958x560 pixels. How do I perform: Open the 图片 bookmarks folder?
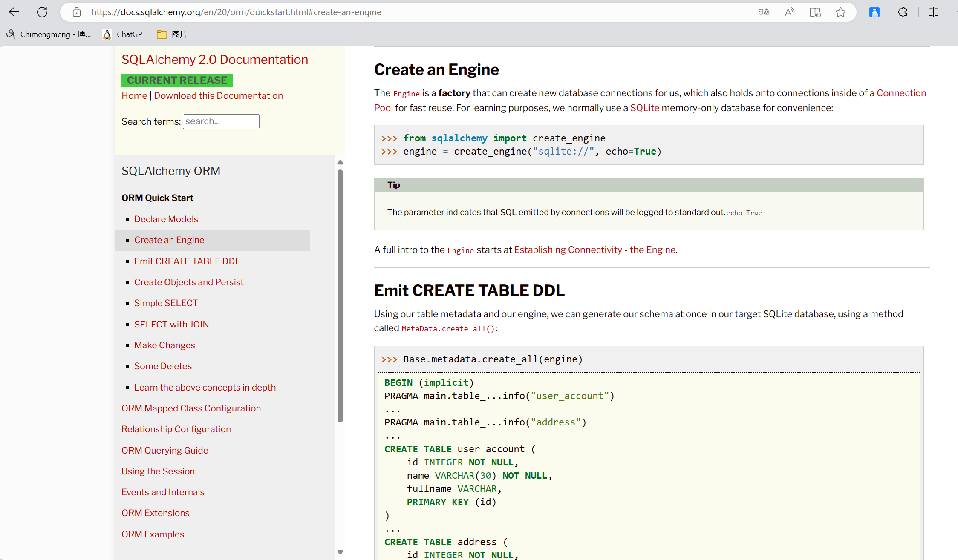point(172,34)
